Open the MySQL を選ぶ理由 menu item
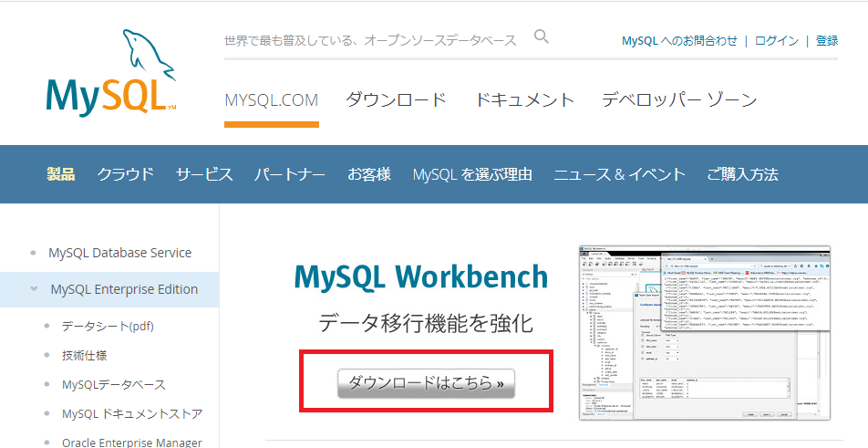This screenshot has width=868, height=448. pos(472,174)
